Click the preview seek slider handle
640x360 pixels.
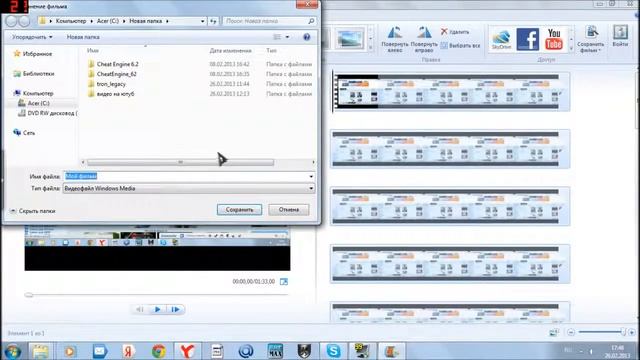click(29, 295)
